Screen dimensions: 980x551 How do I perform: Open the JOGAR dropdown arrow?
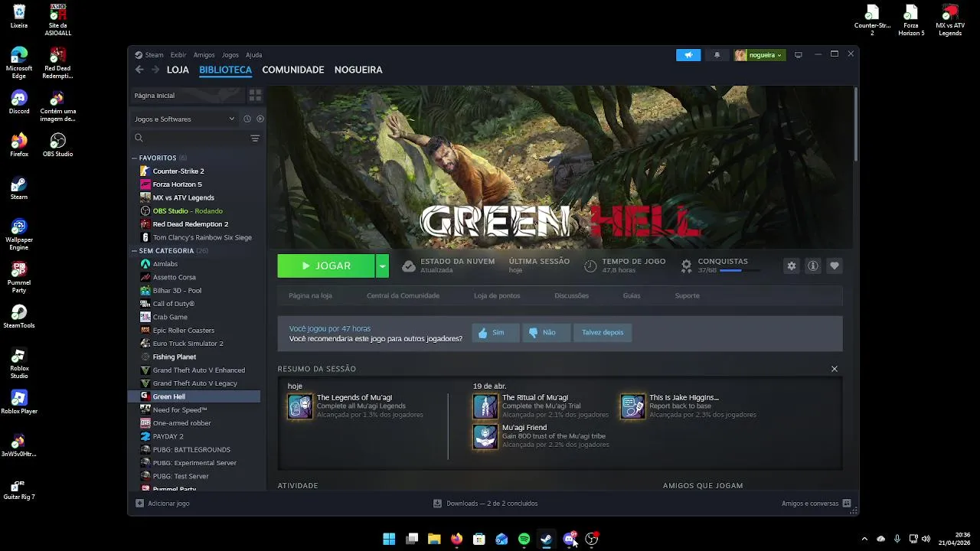[382, 266]
